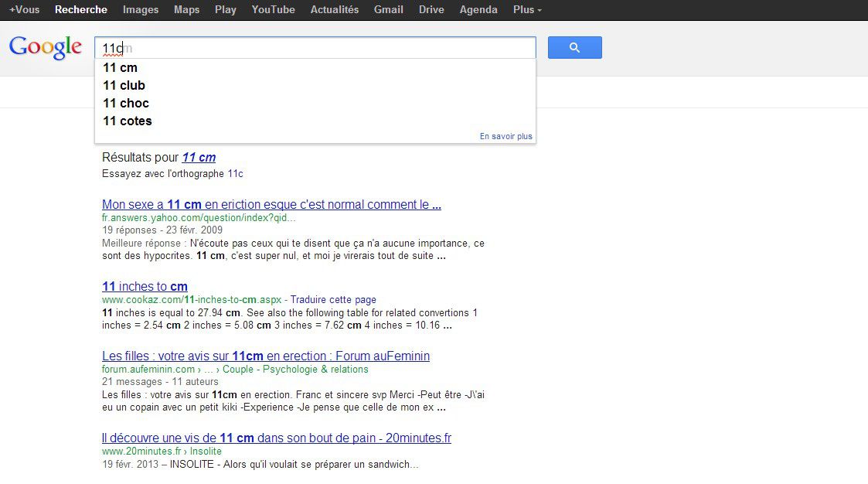The image size is (868, 484).
Task: Click the blue magnifying glass search button
Action: click(x=574, y=48)
